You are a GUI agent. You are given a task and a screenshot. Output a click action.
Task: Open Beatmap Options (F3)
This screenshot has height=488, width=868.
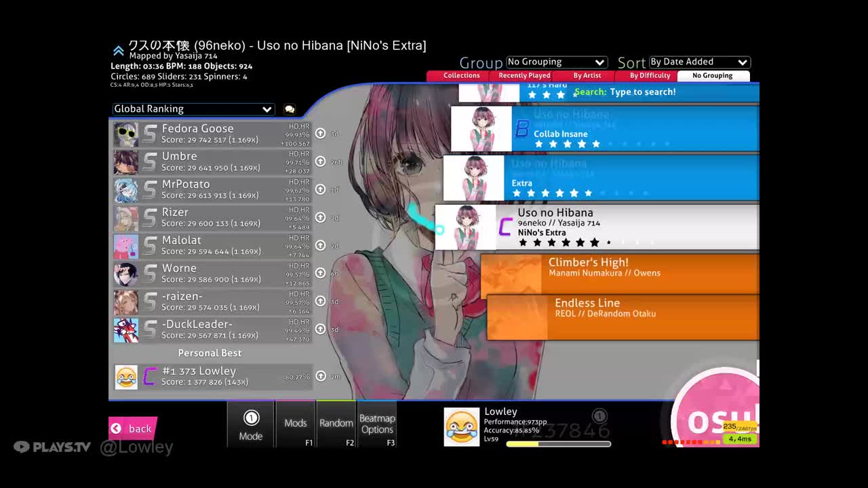pyautogui.click(x=377, y=424)
